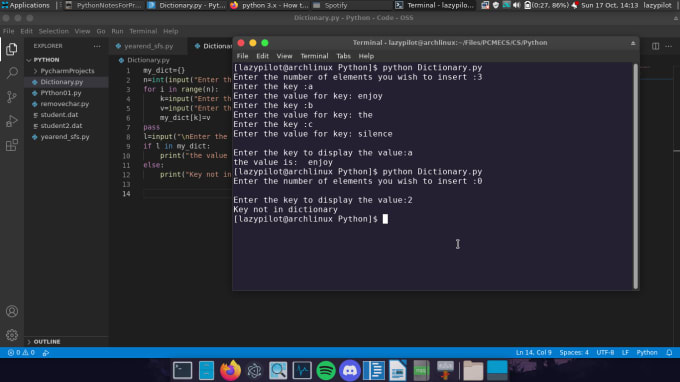The height and width of the screenshot is (382, 680).
Task: Open the Terminal window's Tabs menu
Action: click(x=343, y=56)
